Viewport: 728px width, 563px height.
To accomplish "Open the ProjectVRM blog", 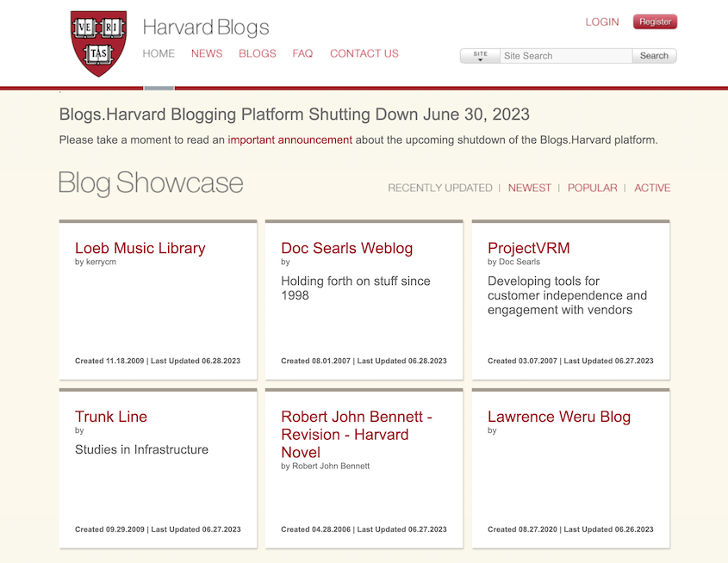I will [x=526, y=248].
